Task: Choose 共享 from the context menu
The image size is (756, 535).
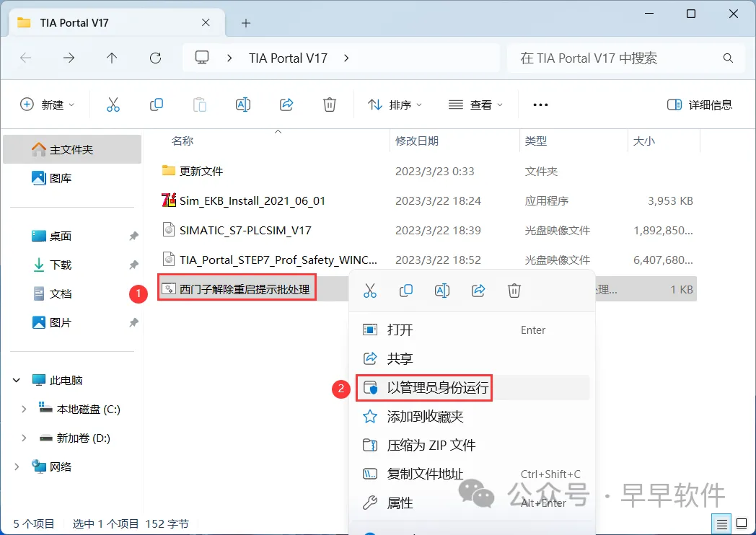Action: pos(472,358)
